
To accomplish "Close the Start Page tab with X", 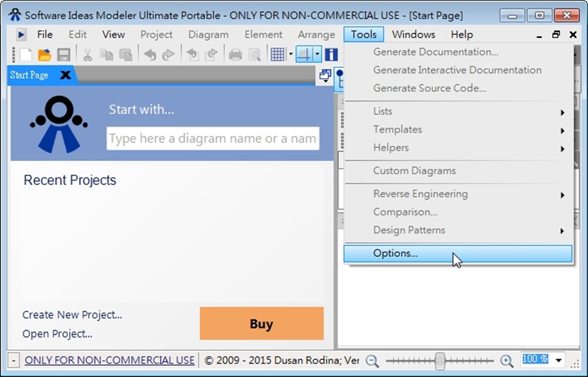I will click(66, 75).
